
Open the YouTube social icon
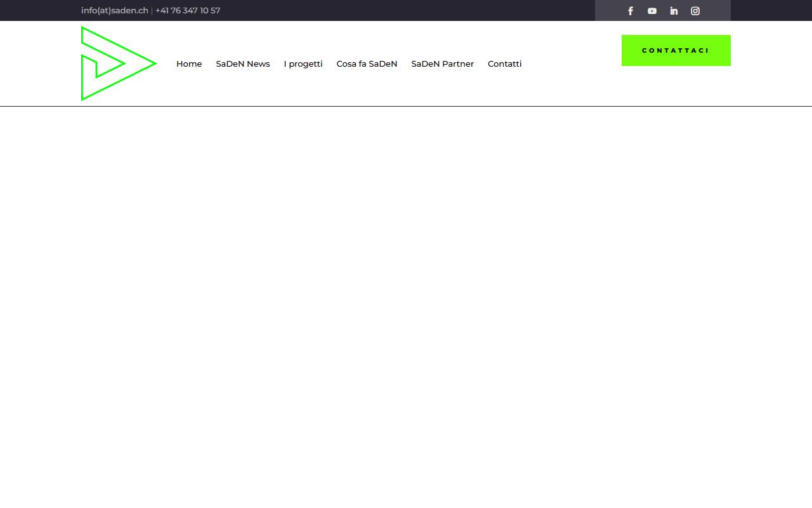click(x=652, y=11)
